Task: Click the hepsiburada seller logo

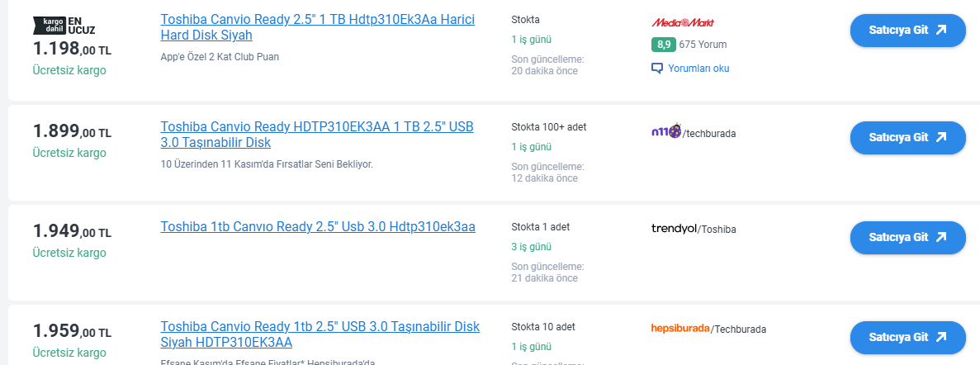Action: pyautogui.click(x=679, y=329)
